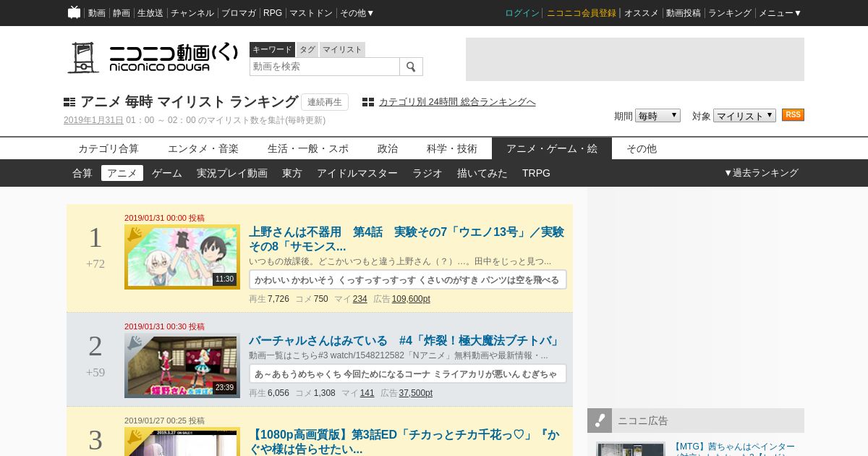
Task: Select the 政治 category tab
Action: pyautogui.click(x=388, y=148)
